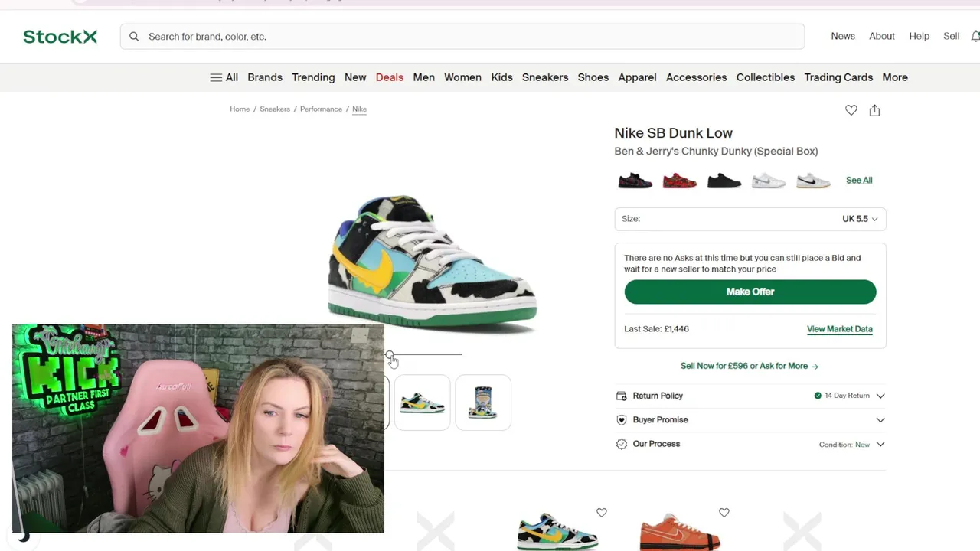Select the side-view shoe thumbnail

(423, 403)
